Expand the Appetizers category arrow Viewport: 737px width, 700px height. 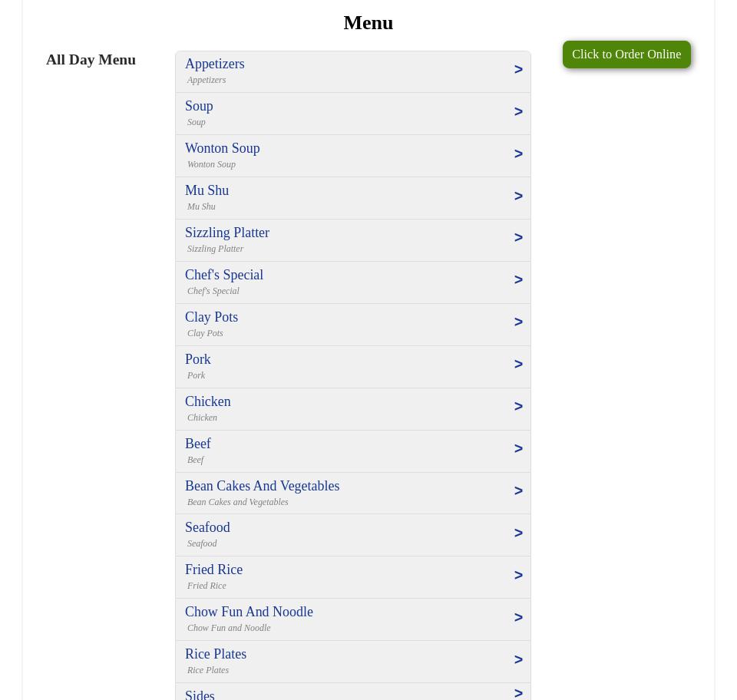[x=518, y=70]
